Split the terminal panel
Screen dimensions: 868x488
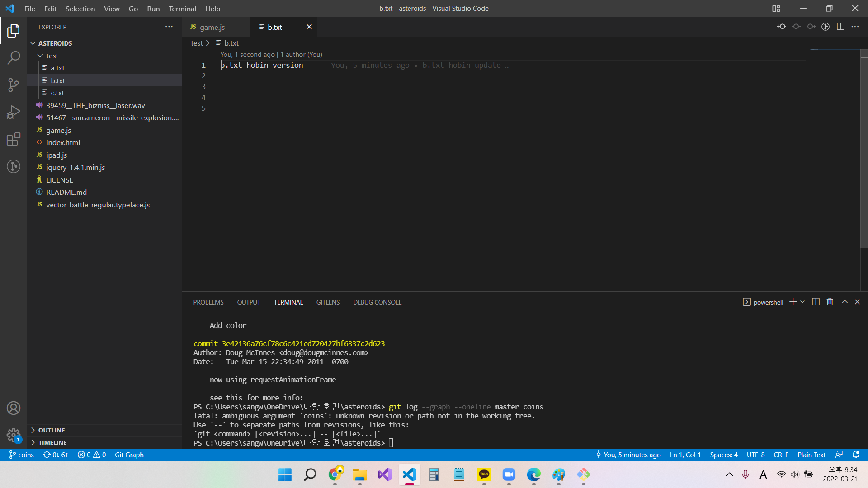[x=816, y=302]
